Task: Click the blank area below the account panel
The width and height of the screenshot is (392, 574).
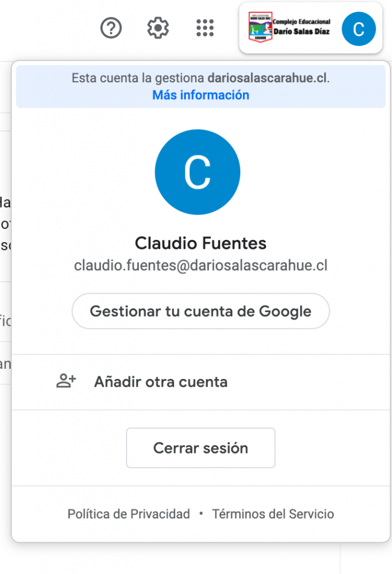Action: 175,558
